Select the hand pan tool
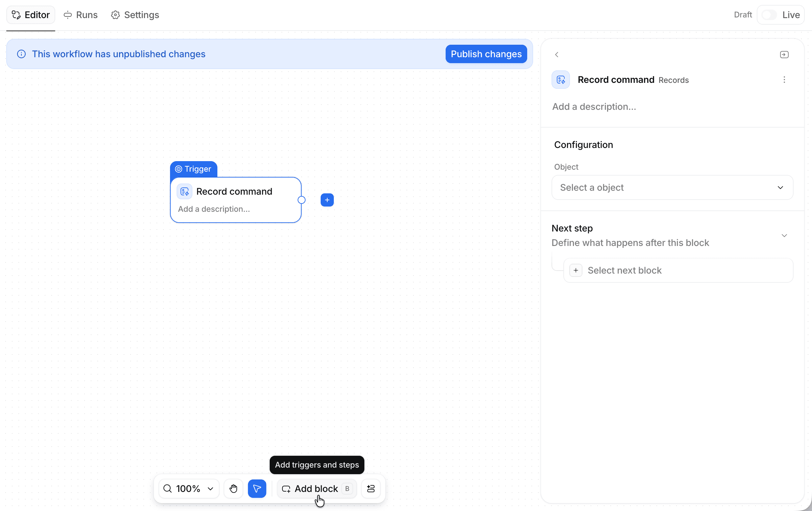 coord(234,488)
